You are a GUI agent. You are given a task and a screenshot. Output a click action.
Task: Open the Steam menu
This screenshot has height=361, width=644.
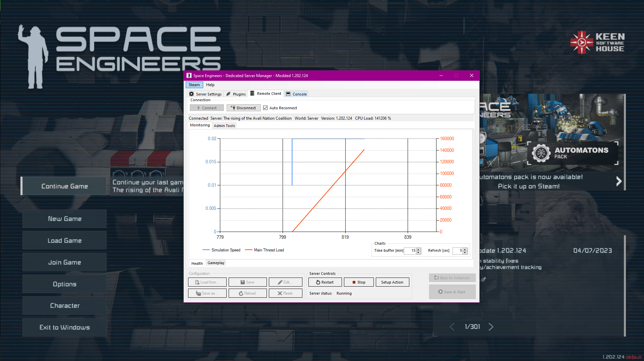[x=194, y=85]
